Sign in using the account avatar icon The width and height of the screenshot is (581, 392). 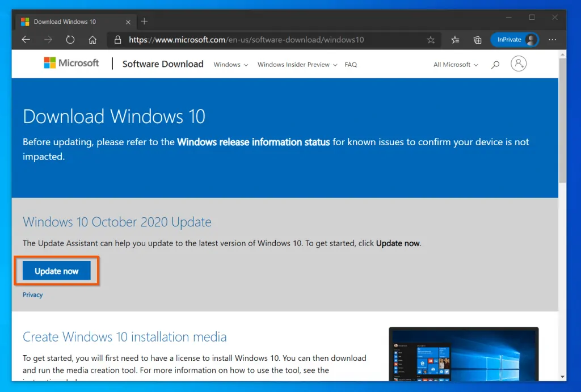[x=519, y=64]
